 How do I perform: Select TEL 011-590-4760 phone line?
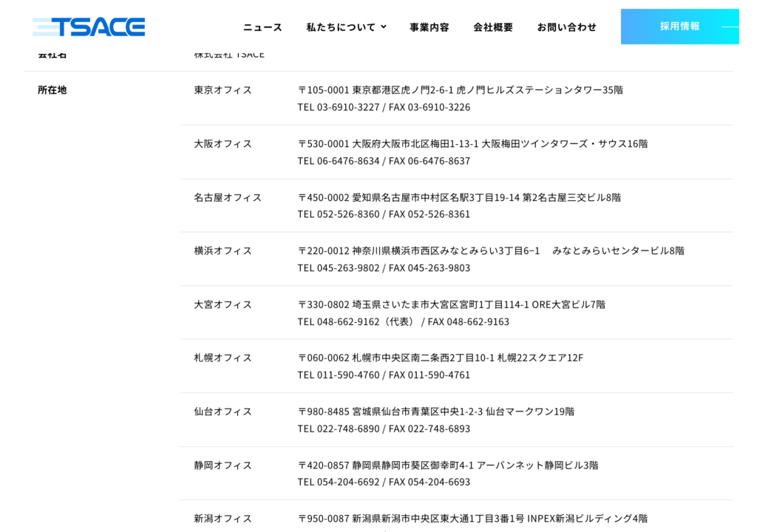[384, 375]
